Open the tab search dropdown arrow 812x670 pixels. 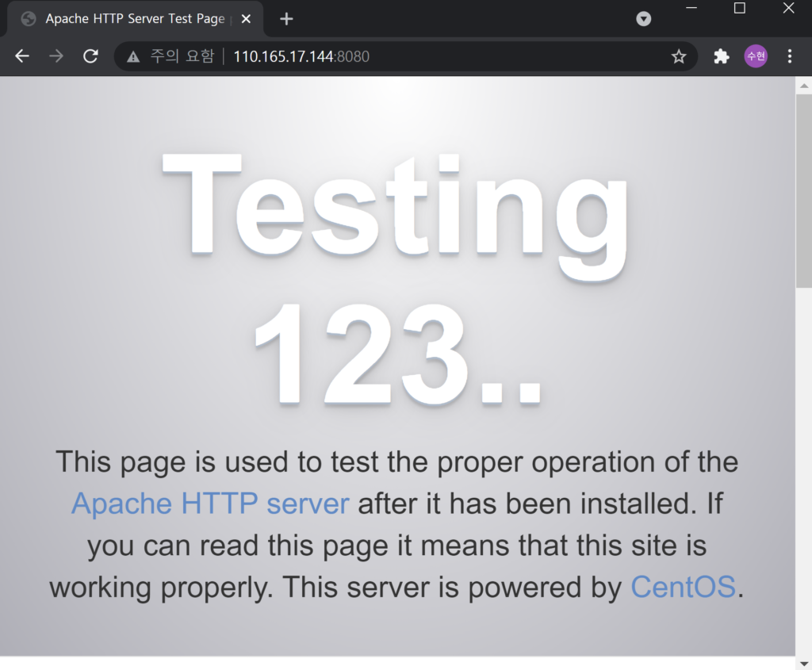pyautogui.click(x=643, y=19)
